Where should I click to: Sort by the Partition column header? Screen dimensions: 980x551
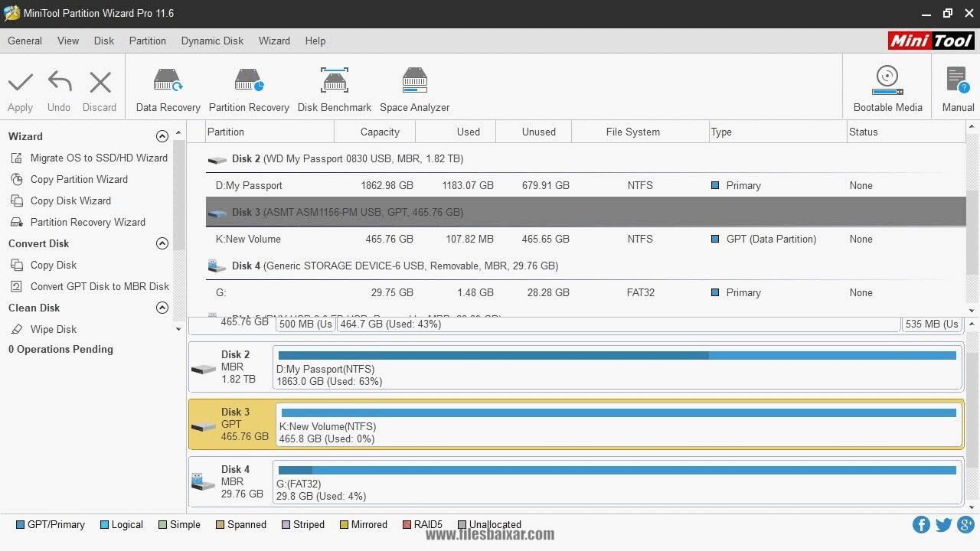(269, 132)
